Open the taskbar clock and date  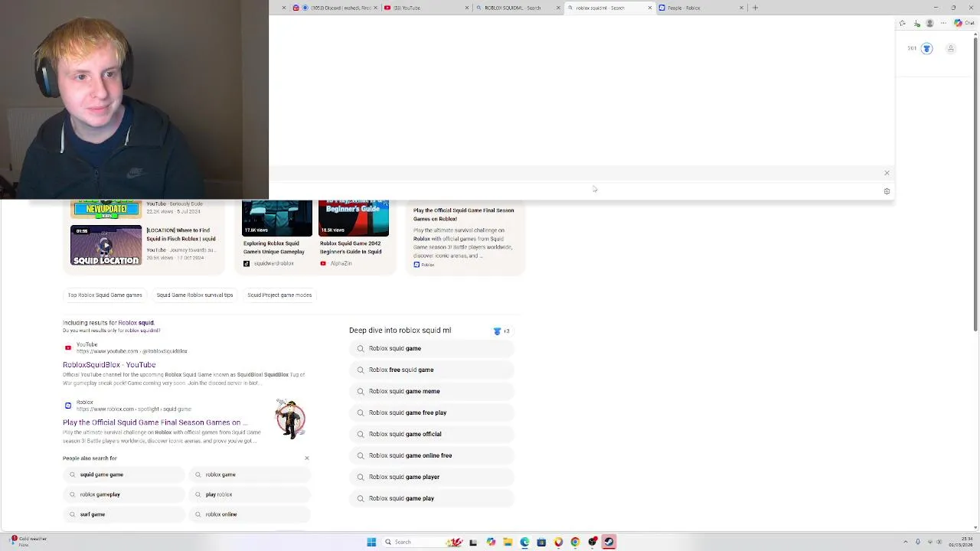(x=961, y=542)
